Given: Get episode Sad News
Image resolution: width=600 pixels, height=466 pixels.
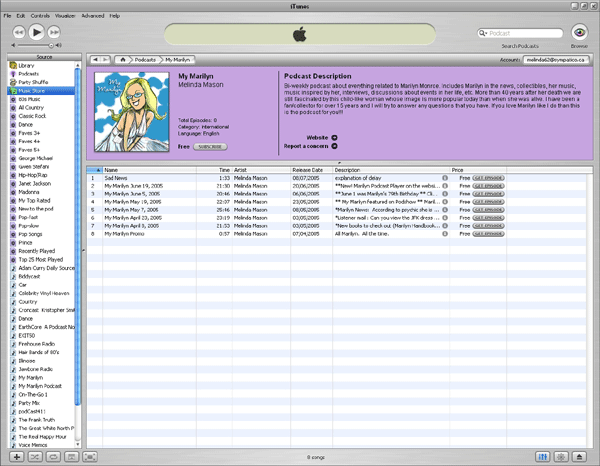Looking at the screenshot, I should pyautogui.click(x=488, y=178).
